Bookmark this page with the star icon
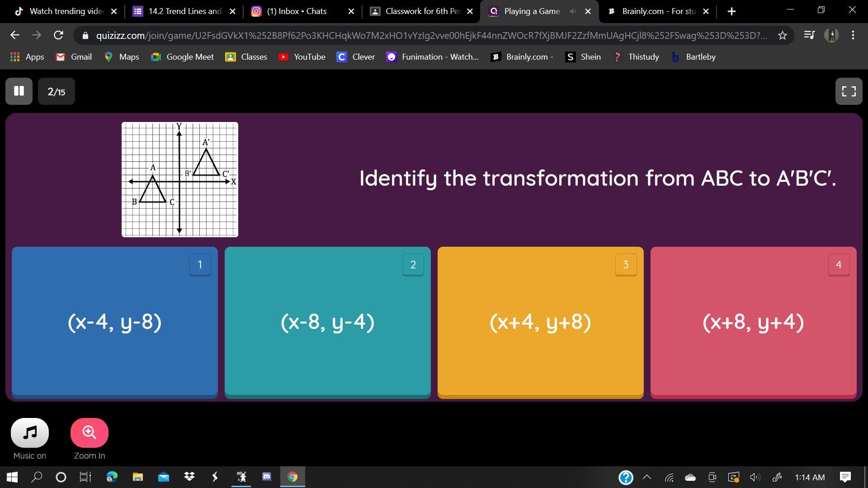Screen dimensions: 868x488 [783, 35]
